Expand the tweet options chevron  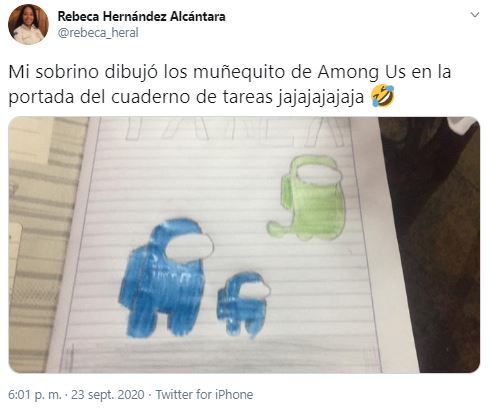pyautogui.click(x=475, y=15)
